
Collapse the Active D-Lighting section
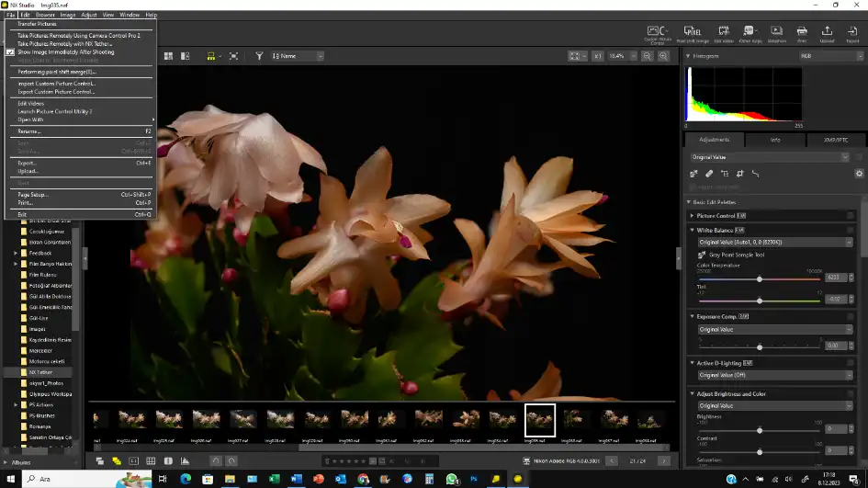click(692, 363)
